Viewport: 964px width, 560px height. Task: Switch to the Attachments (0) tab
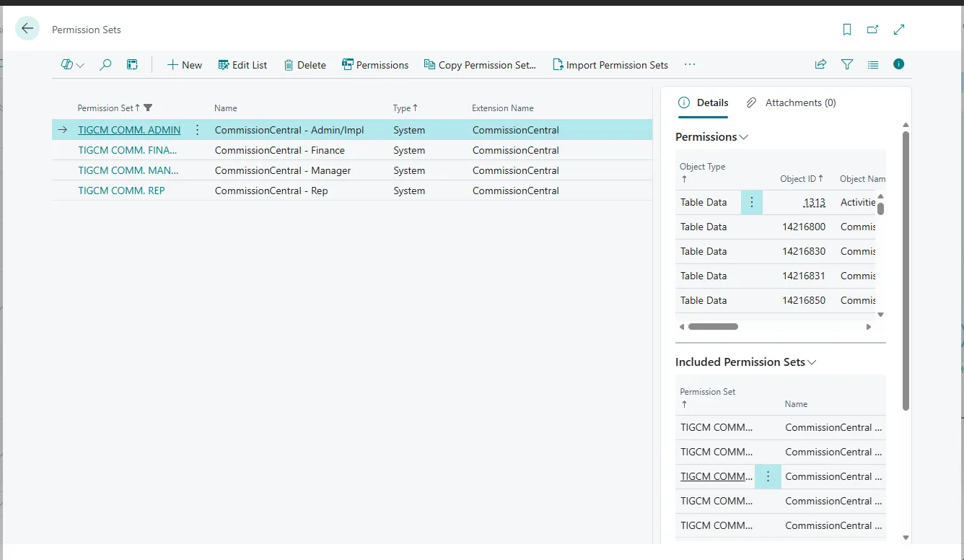coord(792,102)
